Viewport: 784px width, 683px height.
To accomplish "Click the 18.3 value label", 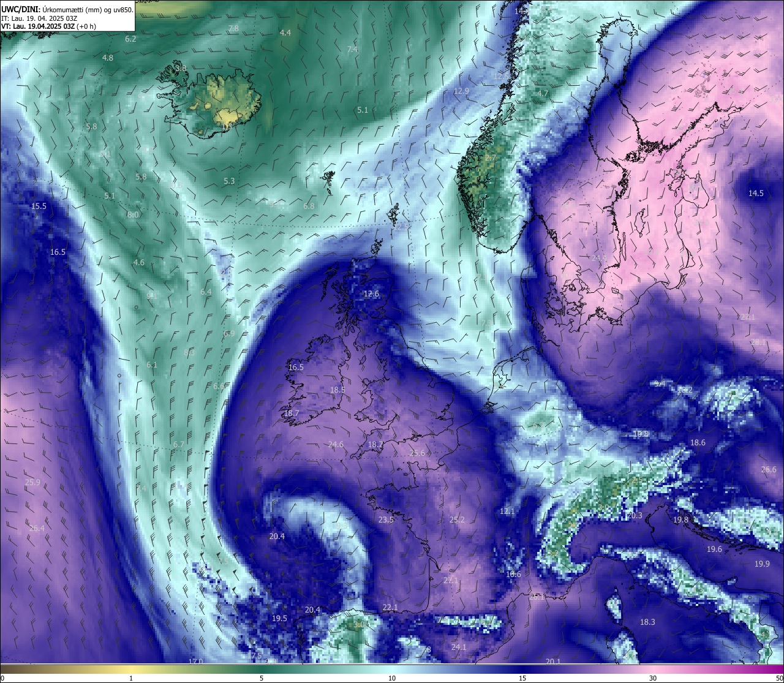I will point(647,622).
